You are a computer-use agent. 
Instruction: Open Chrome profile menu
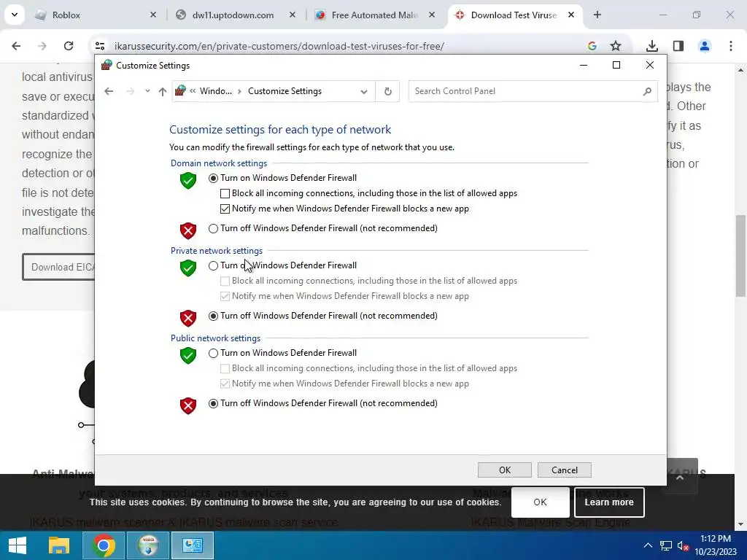pos(705,46)
